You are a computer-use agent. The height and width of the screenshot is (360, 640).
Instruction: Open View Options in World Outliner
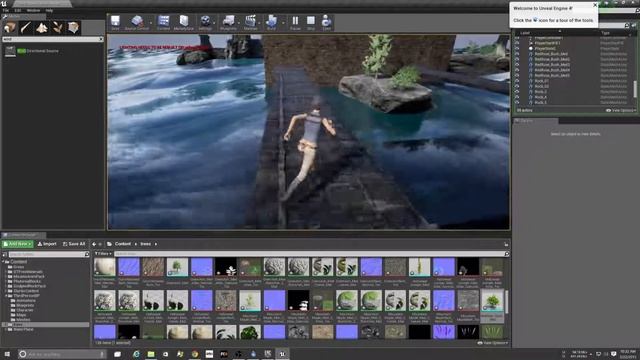coord(621,110)
